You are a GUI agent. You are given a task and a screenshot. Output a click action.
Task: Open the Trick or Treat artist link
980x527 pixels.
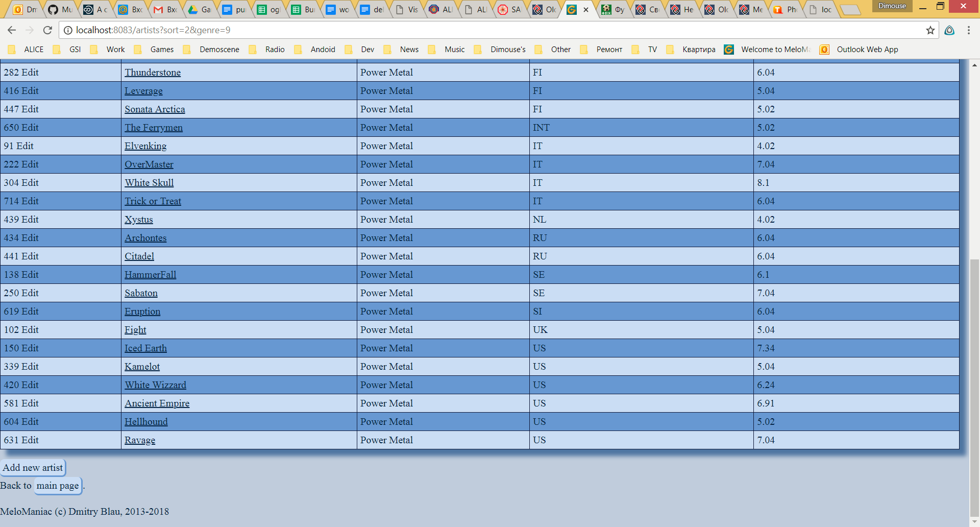coord(153,201)
